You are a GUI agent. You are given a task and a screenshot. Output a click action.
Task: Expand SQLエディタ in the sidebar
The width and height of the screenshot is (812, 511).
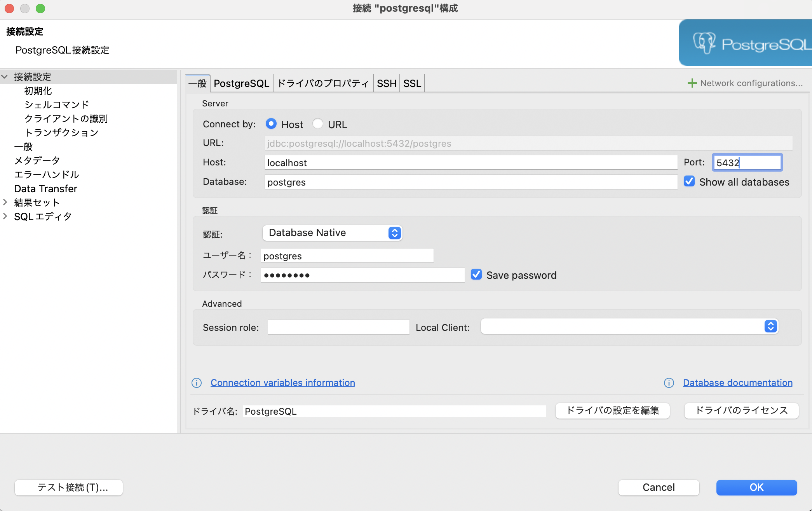[5, 216]
